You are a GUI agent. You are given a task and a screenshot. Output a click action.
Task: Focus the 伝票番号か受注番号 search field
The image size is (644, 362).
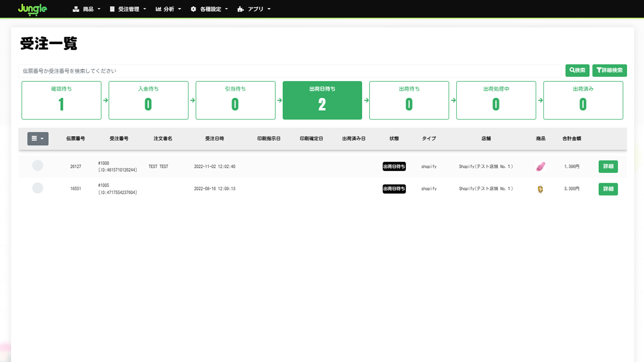pos(290,71)
